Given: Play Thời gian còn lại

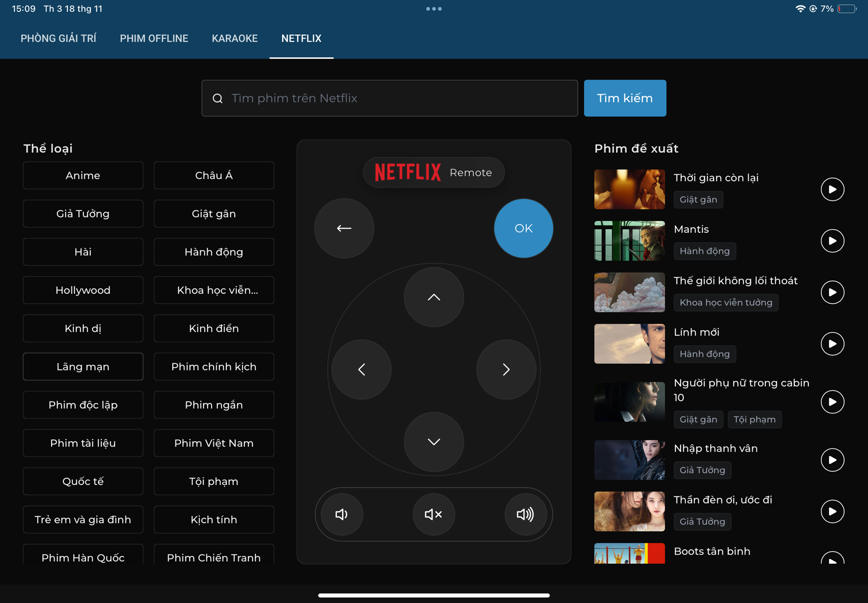Looking at the screenshot, I should (832, 189).
